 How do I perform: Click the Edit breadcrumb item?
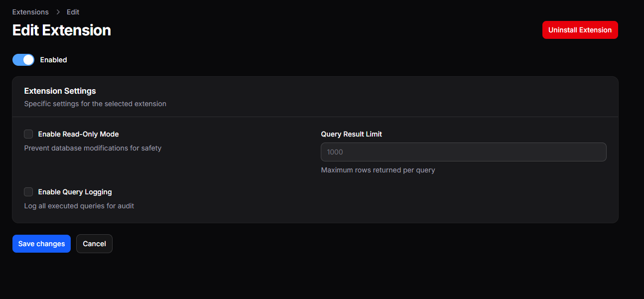pos(73,12)
